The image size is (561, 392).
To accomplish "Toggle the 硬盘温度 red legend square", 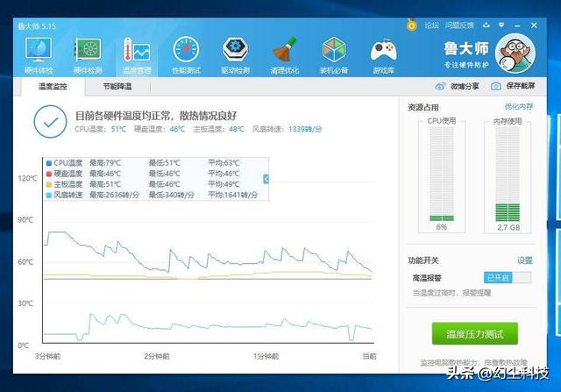I will point(49,174).
